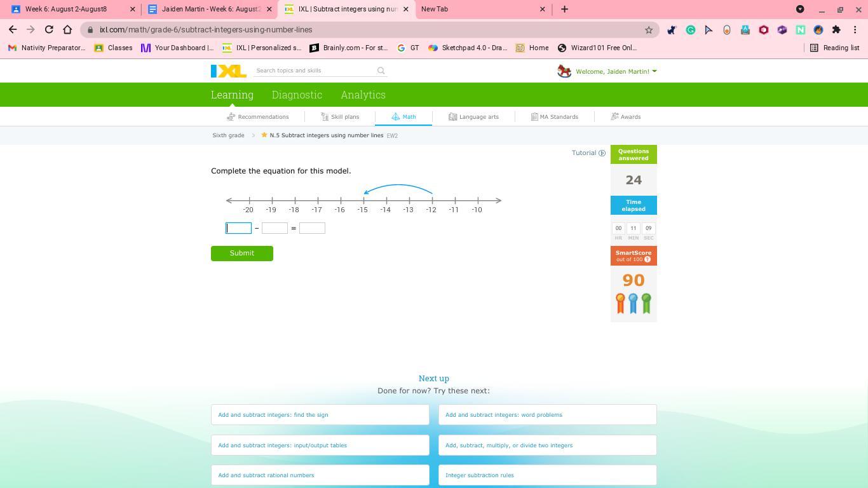The image size is (868, 488).
Task: Click the address bar URL
Action: click(x=206, y=30)
